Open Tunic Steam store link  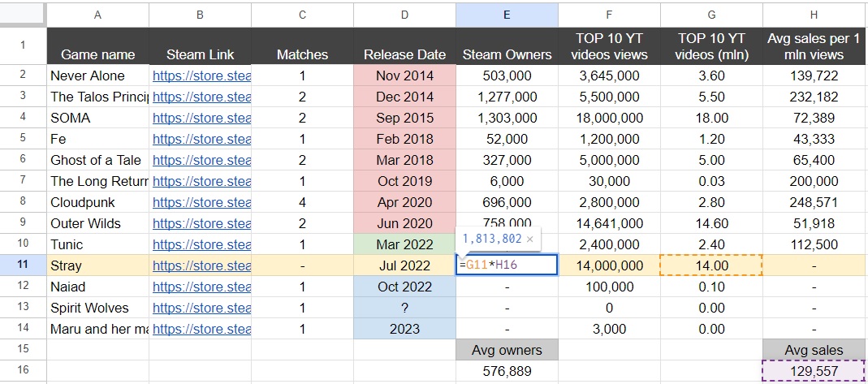pos(201,244)
